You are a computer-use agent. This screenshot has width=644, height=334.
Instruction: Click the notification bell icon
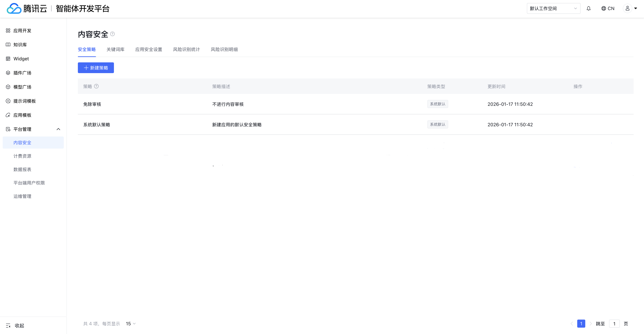588,9
